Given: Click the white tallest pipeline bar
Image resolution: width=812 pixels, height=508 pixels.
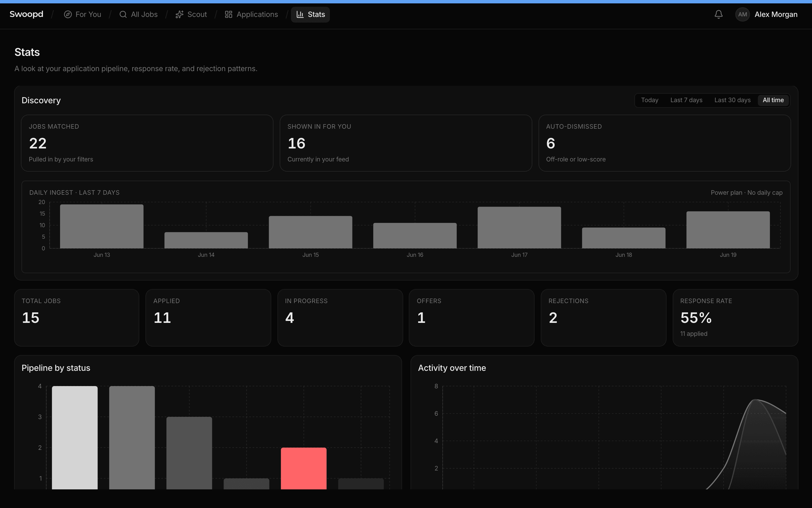Looking at the screenshot, I should (x=75, y=437).
